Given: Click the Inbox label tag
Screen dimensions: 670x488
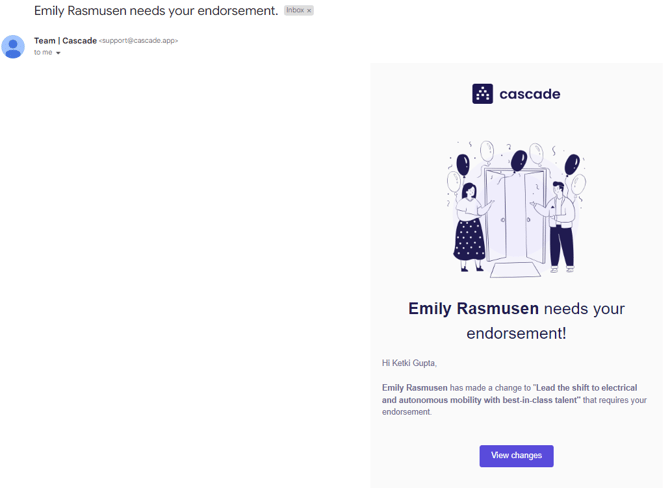Looking at the screenshot, I should tap(295, 11).
